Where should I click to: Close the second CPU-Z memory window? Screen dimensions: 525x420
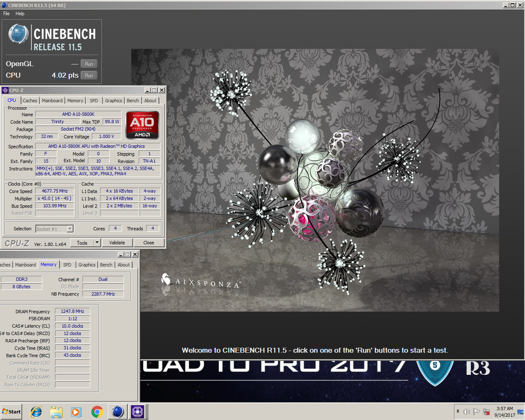pyautogui.click(x=135, y=255)
